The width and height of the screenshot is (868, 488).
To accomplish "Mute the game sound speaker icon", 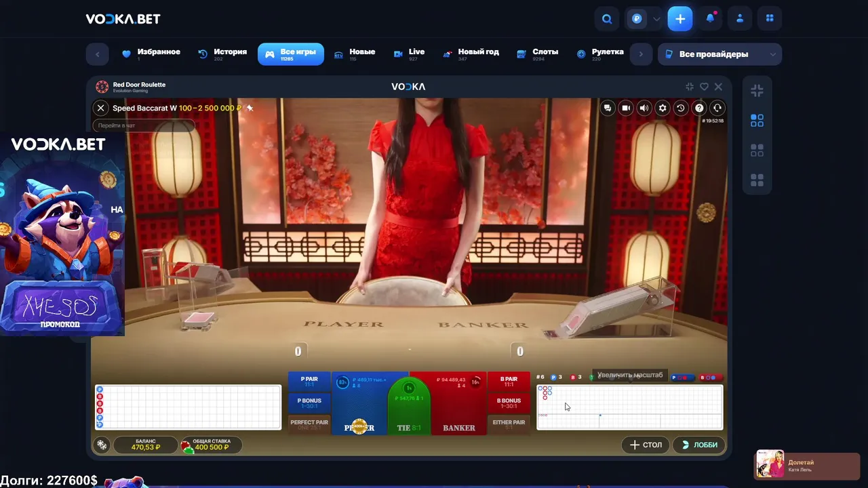I will (x=644, y=108).
